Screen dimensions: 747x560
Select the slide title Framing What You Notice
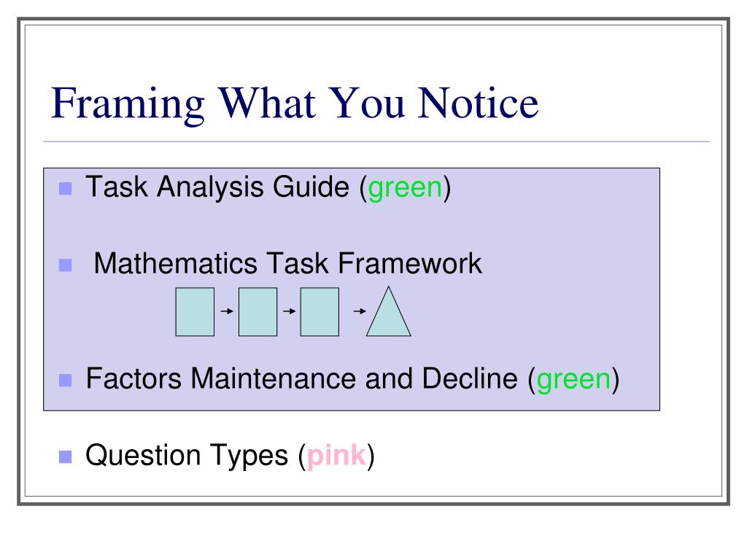pyautogui.click(x=295, y=104)
